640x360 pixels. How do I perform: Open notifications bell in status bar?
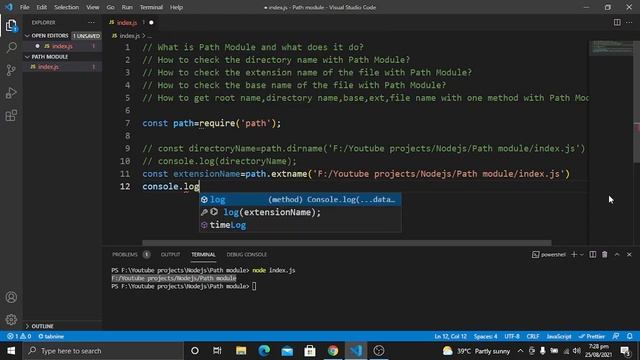[630, 336]
